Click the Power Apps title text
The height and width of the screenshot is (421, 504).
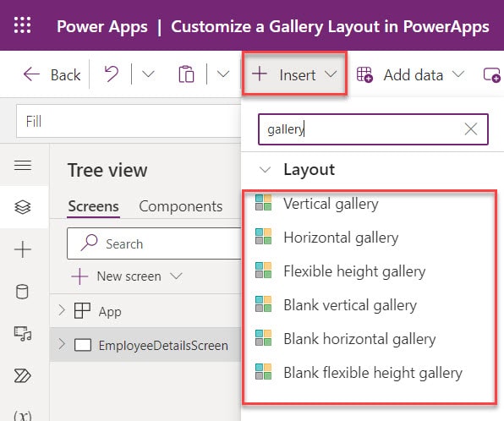(x=102, y=26)
